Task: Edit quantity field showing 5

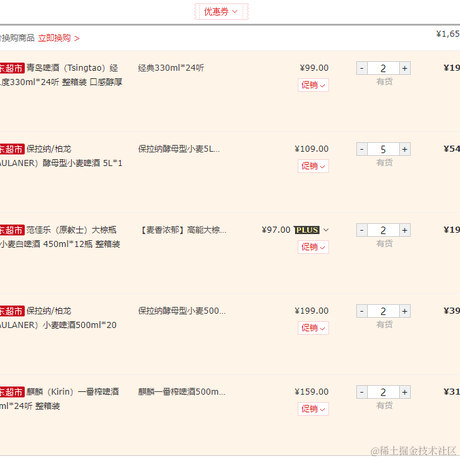Action: point(383,149)
